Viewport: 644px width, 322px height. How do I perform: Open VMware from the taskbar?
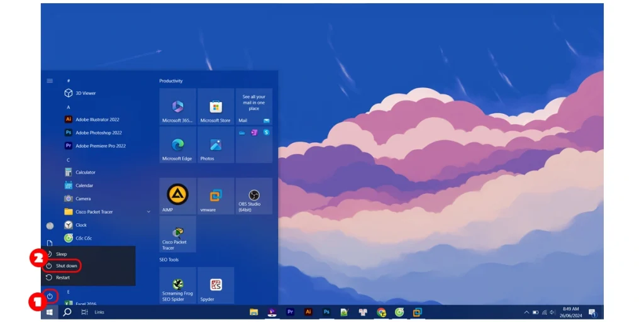point(418,312)
